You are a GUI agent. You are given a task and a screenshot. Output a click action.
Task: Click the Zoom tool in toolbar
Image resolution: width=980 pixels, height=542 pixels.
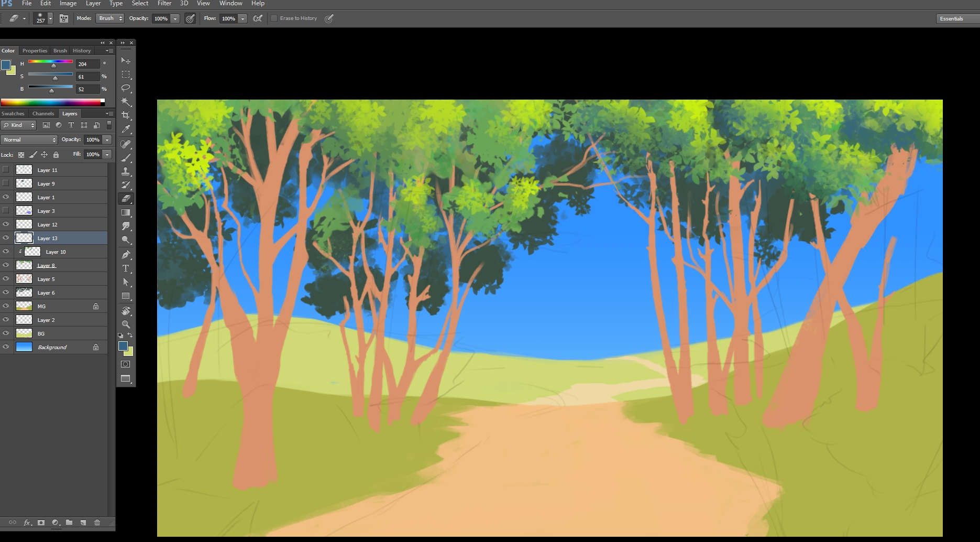[x=126, y=324]
